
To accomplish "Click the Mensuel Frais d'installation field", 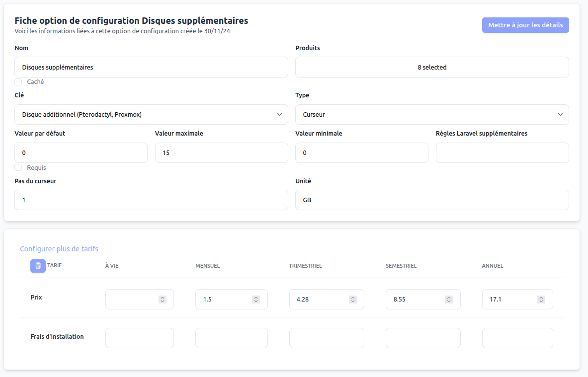I will pyautogui.click(x=231, y=338).
